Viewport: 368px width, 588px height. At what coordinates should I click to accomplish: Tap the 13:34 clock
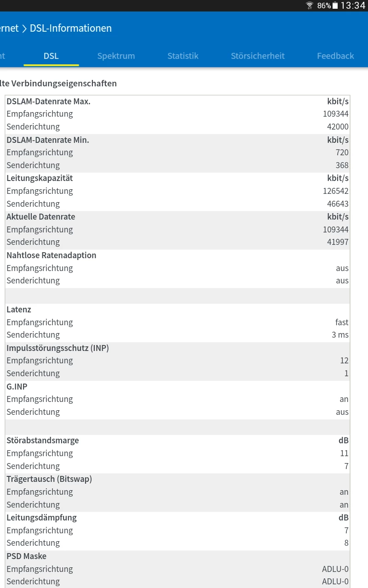point(353,6)
